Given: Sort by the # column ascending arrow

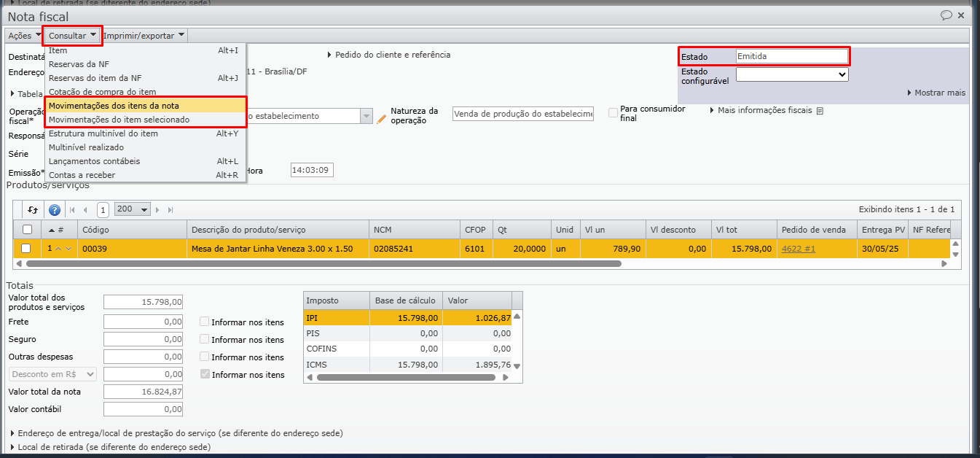Looking at the screenshot, I should pos(51,230).
